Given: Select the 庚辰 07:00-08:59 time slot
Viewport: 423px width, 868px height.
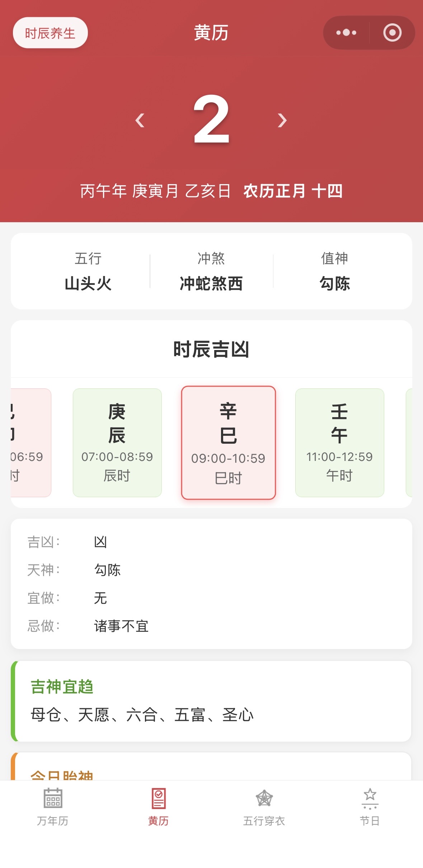Looking at the screenshot, I should point(117,443).
